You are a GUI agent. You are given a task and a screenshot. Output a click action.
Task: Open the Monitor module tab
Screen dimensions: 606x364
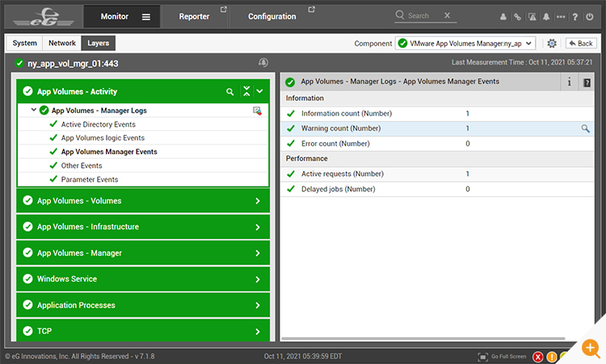coord(114,17)
